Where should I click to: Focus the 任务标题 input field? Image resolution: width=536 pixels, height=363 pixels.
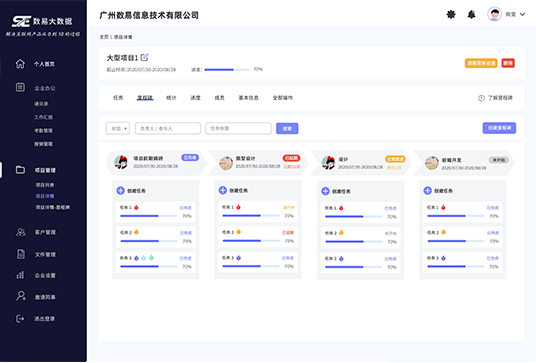tap(238, 129)
